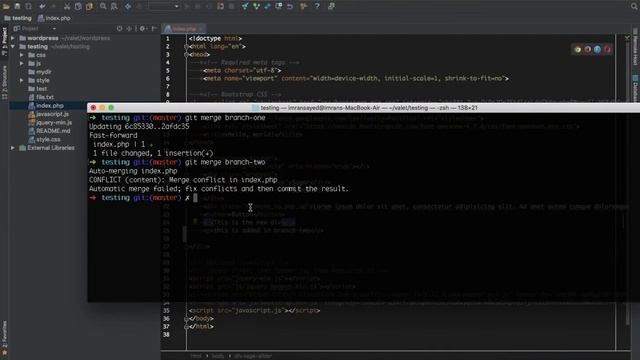Open Project panel settings gear
This screenshot has height=360, width=640.
[x=142, y=29]
